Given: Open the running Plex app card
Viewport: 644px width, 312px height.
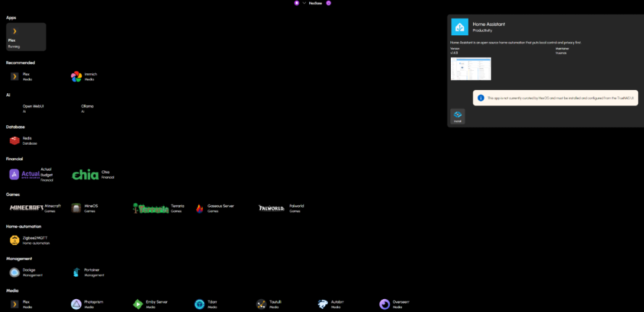Looking at the screenshot, I should click(26, 37).
